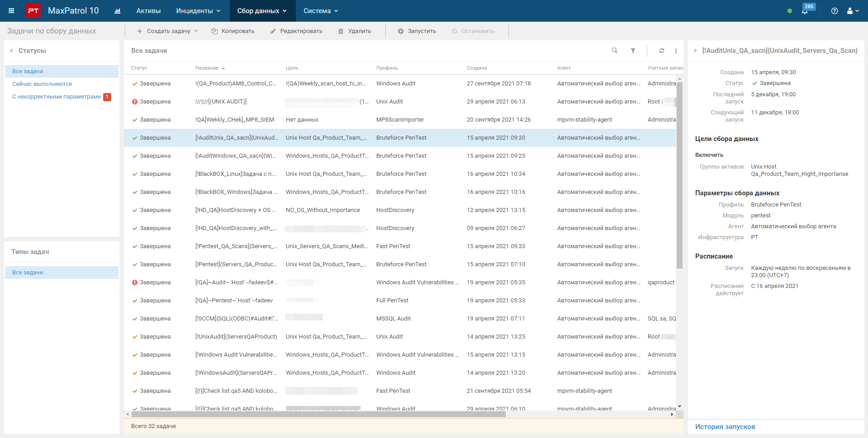Click the right arrow of horizontal scrollbar
868x438 pixels.
coord(672,414)
